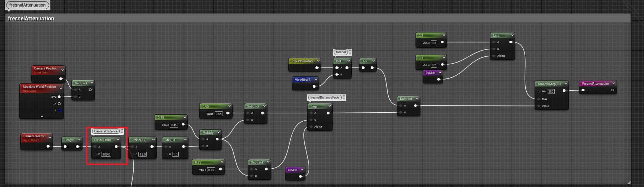
Task: Collapse the SmoothStep node using its chevron
Action: 566,84
